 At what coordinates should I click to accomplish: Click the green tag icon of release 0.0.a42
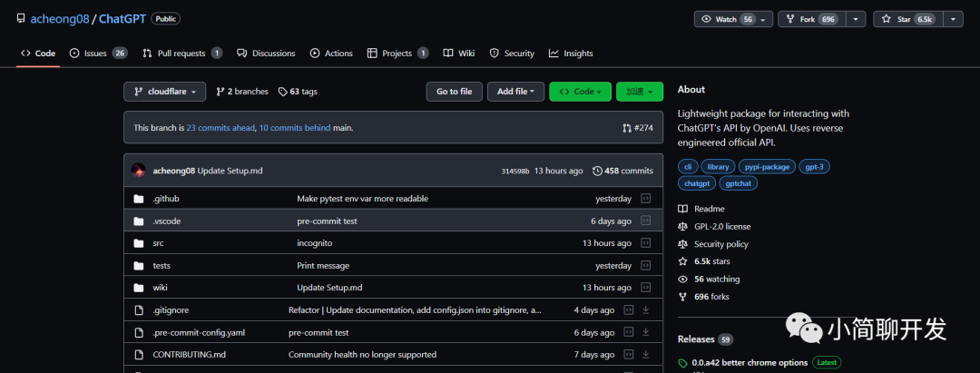click(x=682, y=363)
